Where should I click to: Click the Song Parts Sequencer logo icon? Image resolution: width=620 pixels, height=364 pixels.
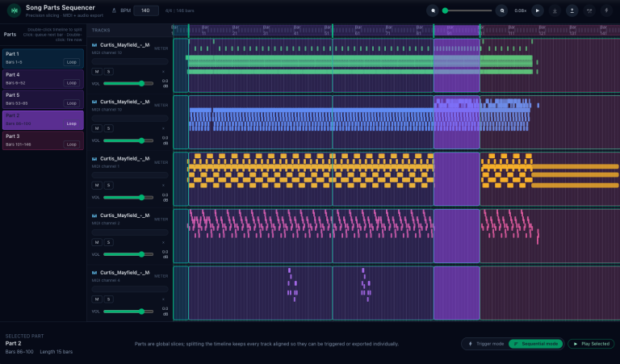point(14,10)
